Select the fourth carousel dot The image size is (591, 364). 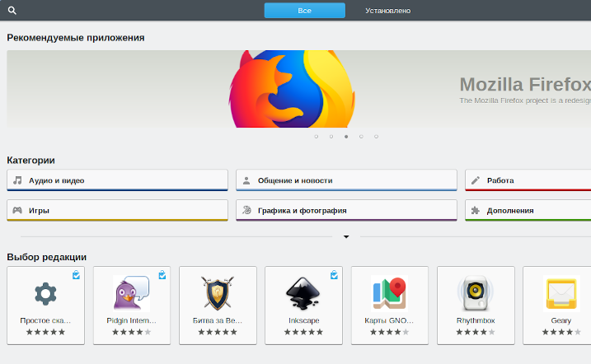coord(361,137)
